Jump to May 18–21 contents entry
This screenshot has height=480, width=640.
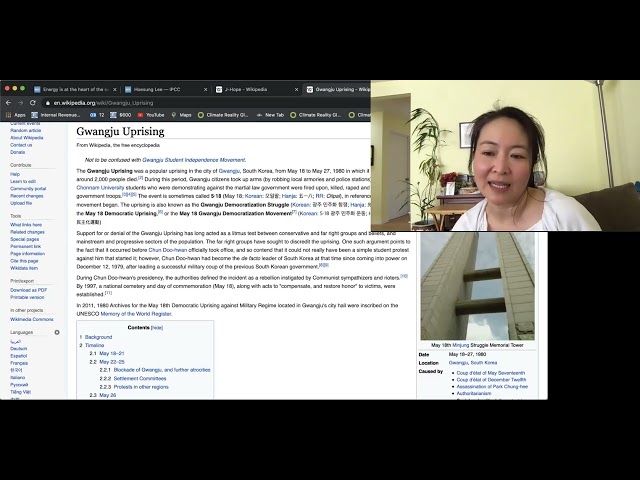pos(111,353)
